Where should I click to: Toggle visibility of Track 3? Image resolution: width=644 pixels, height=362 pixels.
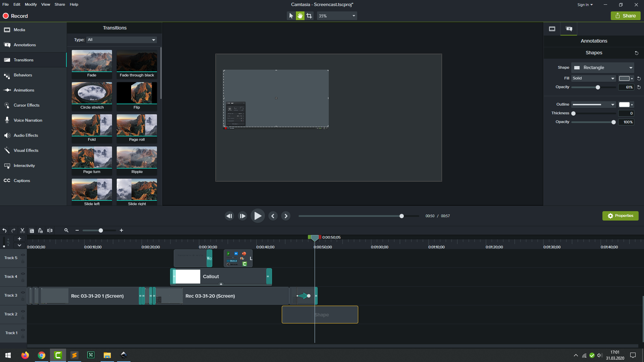coord(23,293)
